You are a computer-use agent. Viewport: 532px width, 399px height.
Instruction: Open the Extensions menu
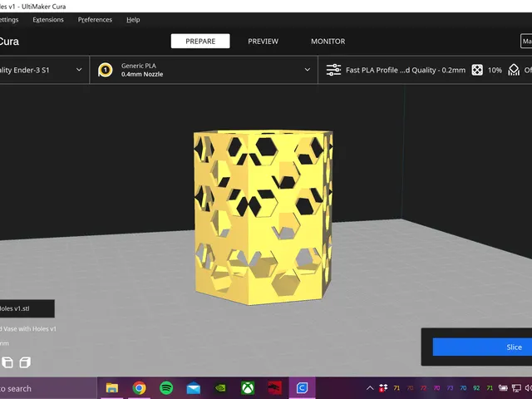point(48,20)
